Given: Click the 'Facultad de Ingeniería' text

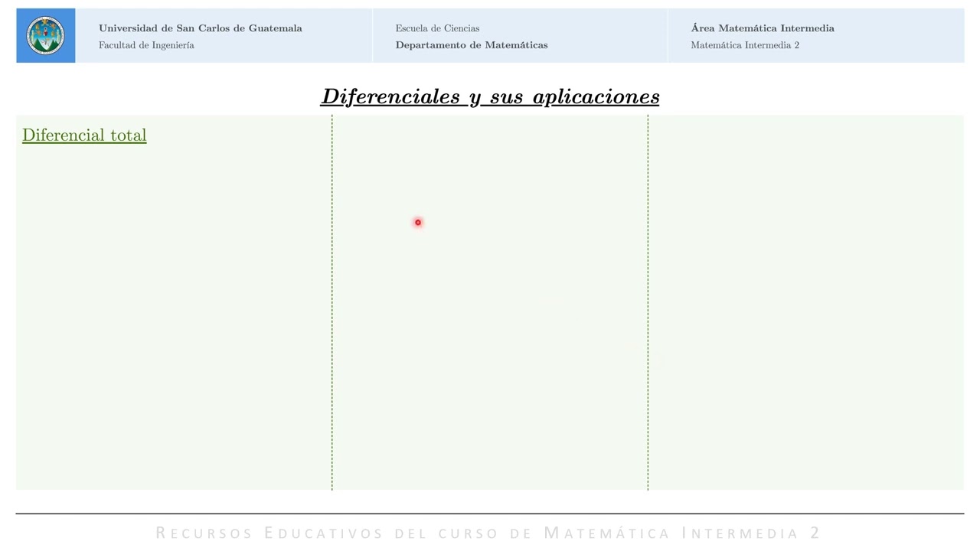Looking at the screenshot, I should pyautogui.click(x=146, y=45).
